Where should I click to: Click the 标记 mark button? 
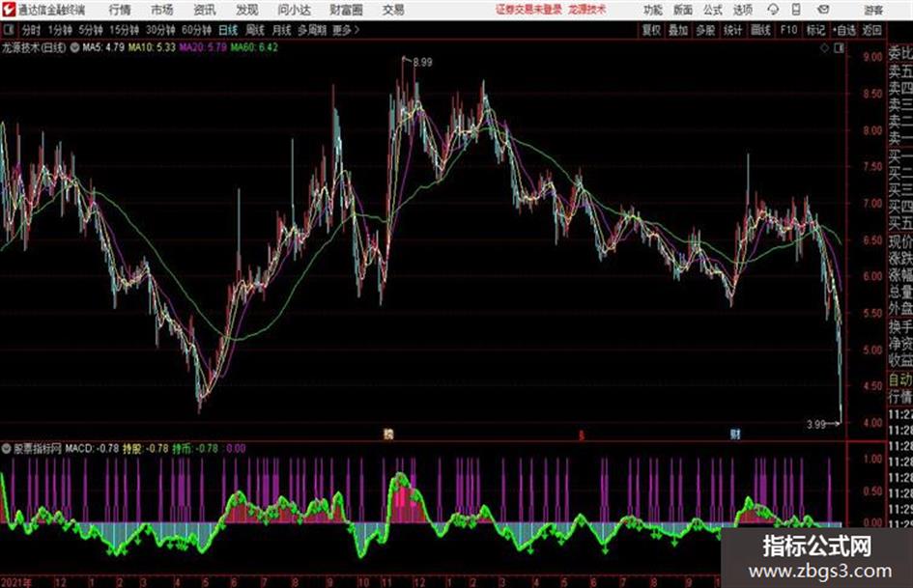(x=815, y=30)
